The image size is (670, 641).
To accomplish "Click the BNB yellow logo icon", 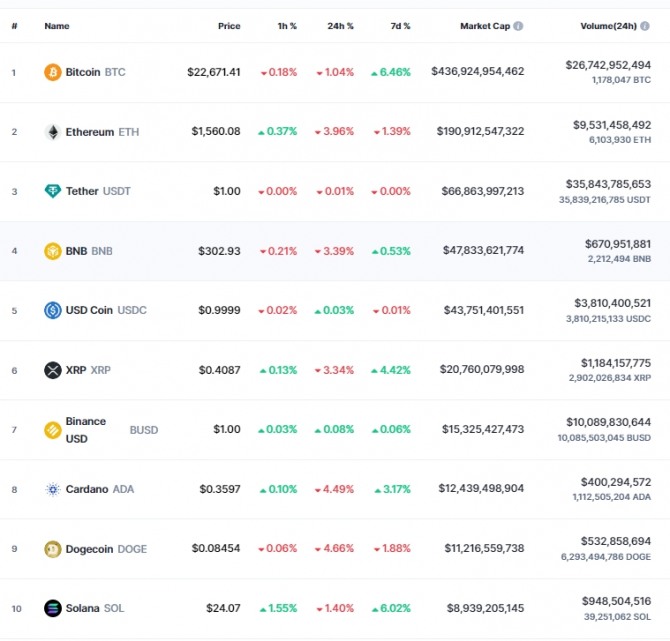I will tap(53, 251).
